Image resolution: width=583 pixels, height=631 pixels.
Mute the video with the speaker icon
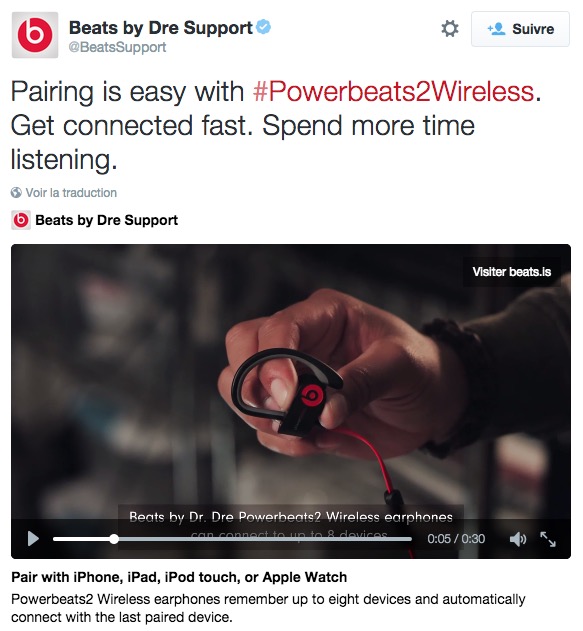(517, 539)
